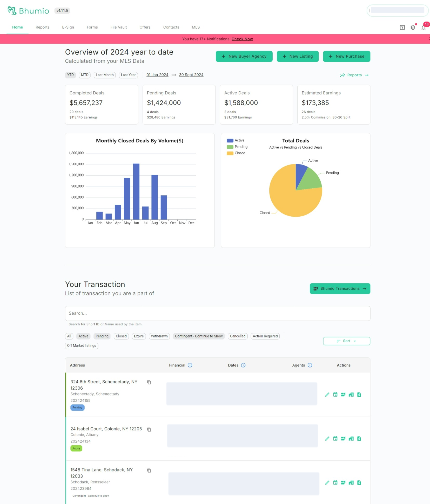The image size is (430, 504).
Task: Open the 30 Sept 2024 end date picker
Action: (191, 75)
